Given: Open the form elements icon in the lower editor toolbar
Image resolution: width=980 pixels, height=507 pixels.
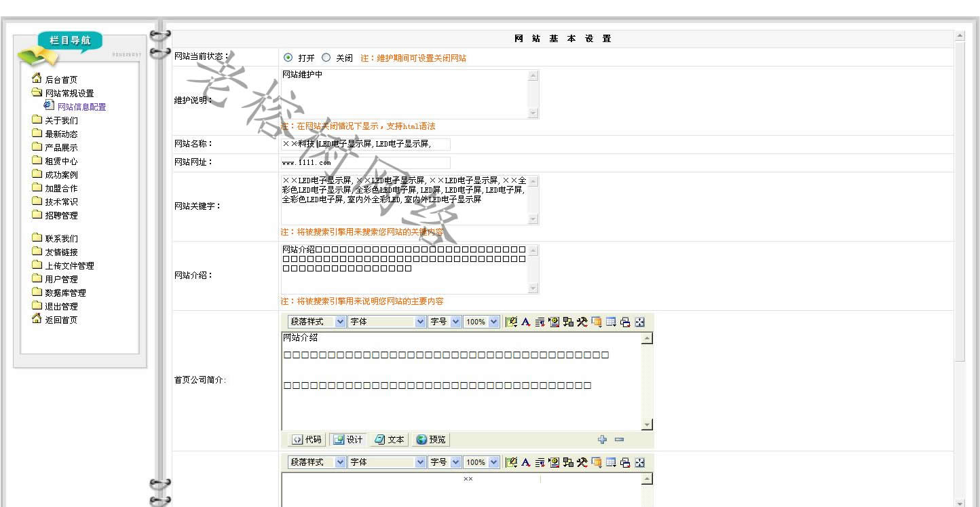Looking at the screenshot, I should pos(597,462).
